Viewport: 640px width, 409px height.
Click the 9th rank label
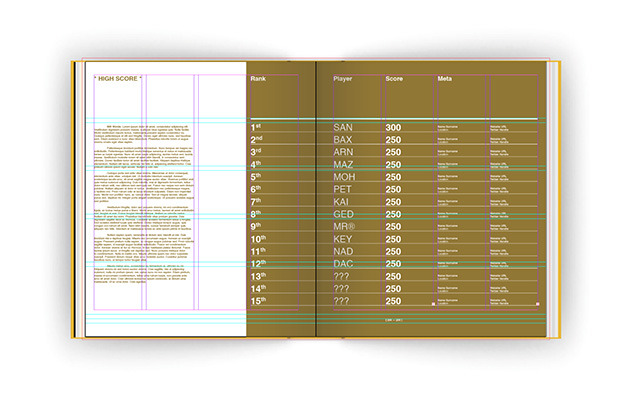pos(256,227)
